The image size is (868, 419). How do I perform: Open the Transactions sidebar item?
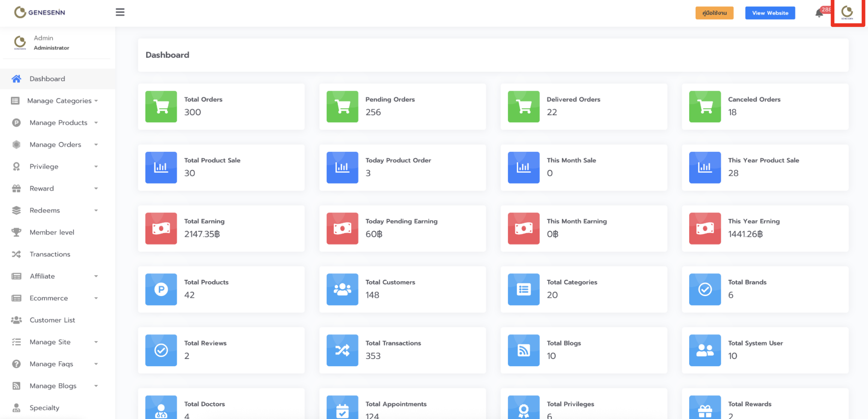(50, 254)
